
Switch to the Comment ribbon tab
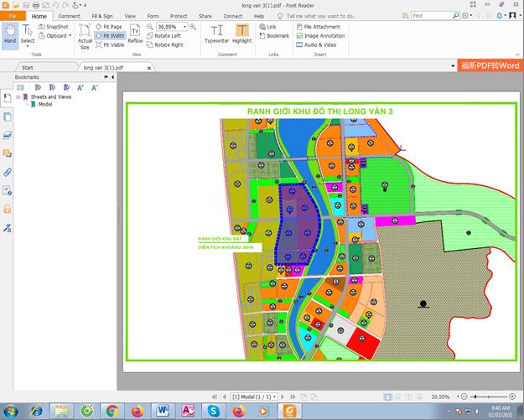[x=70, y=16]
